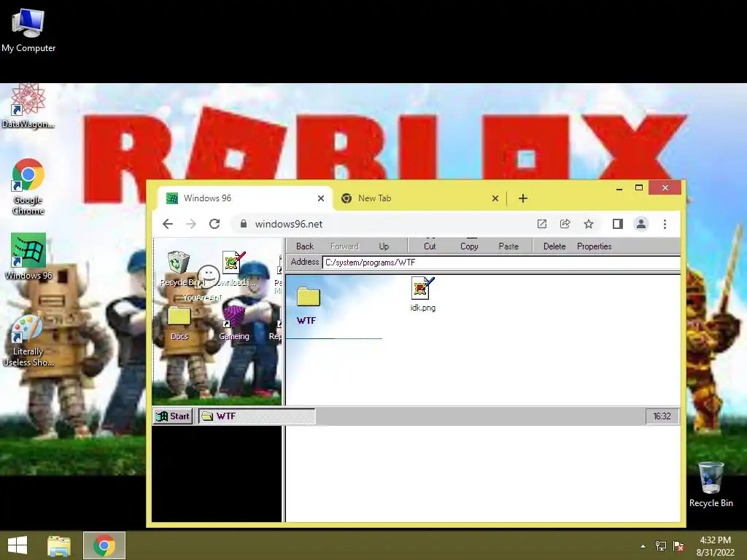Open Chrome three-dot menu
This screenshot has height=560, width=747.
665,224
